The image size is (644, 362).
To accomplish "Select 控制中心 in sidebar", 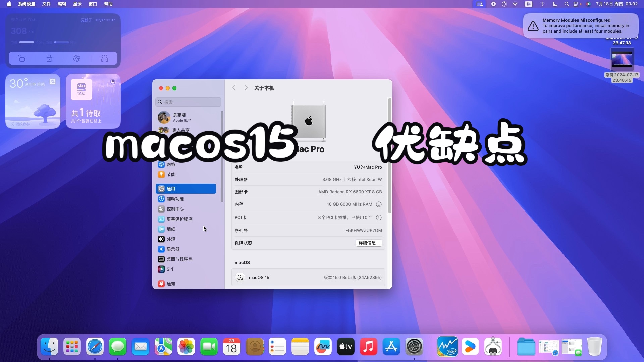I will (186, 209).
